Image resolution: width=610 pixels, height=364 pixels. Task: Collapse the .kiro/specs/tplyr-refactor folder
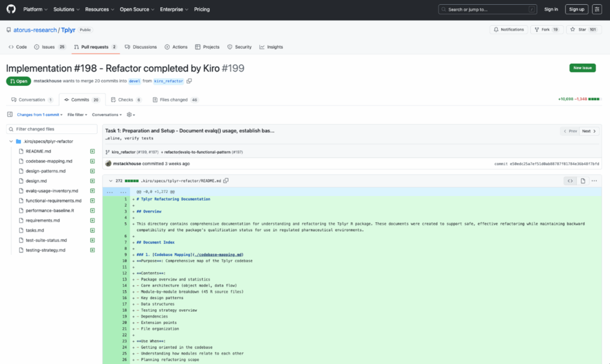click(11, 141)
